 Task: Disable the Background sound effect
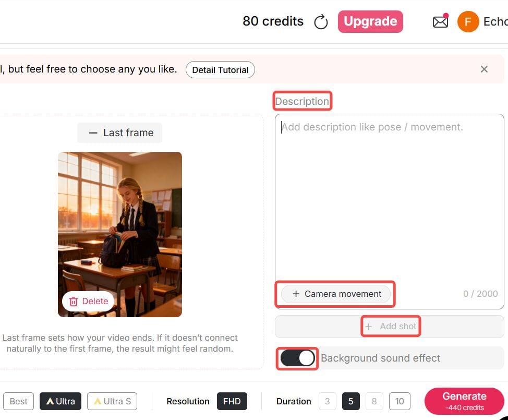coord(297,358)
